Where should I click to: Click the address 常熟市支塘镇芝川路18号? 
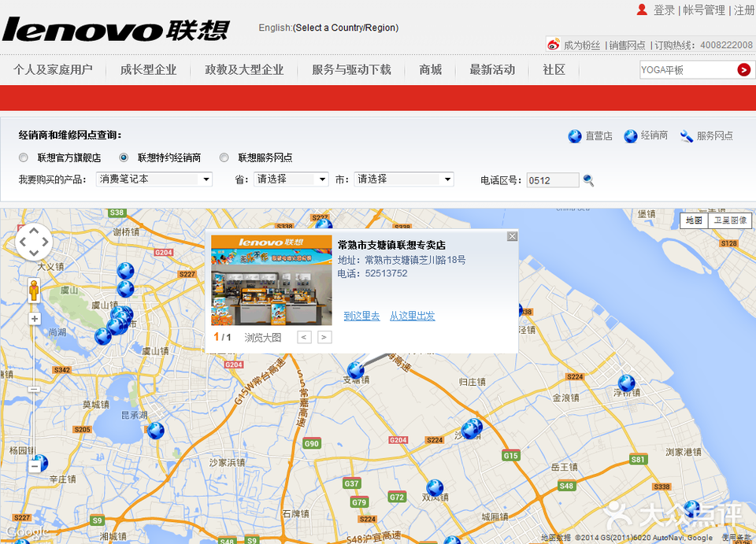[415, 261]
